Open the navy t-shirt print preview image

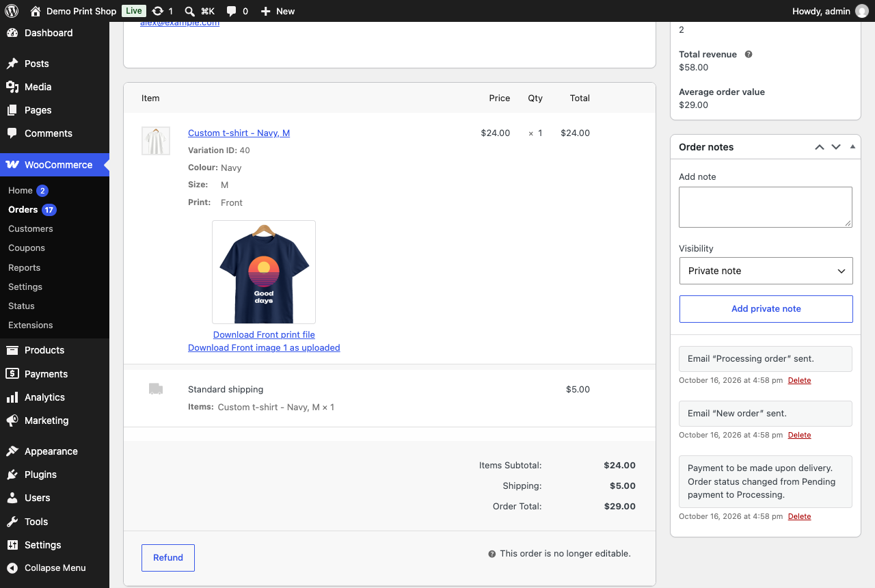pyautogui.click(x=264, y=272)
